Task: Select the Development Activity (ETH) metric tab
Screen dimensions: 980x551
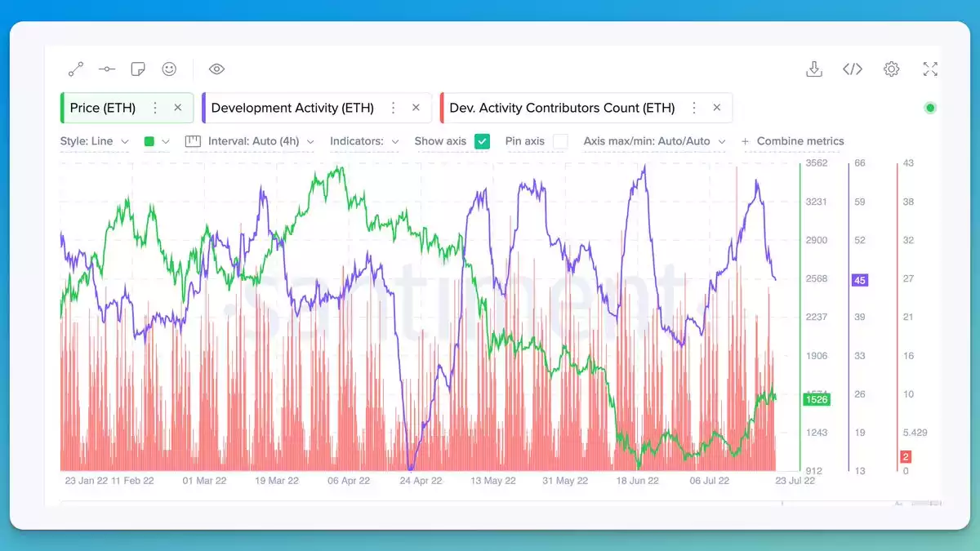Action: pyautogui.click(x=292, y=108)
